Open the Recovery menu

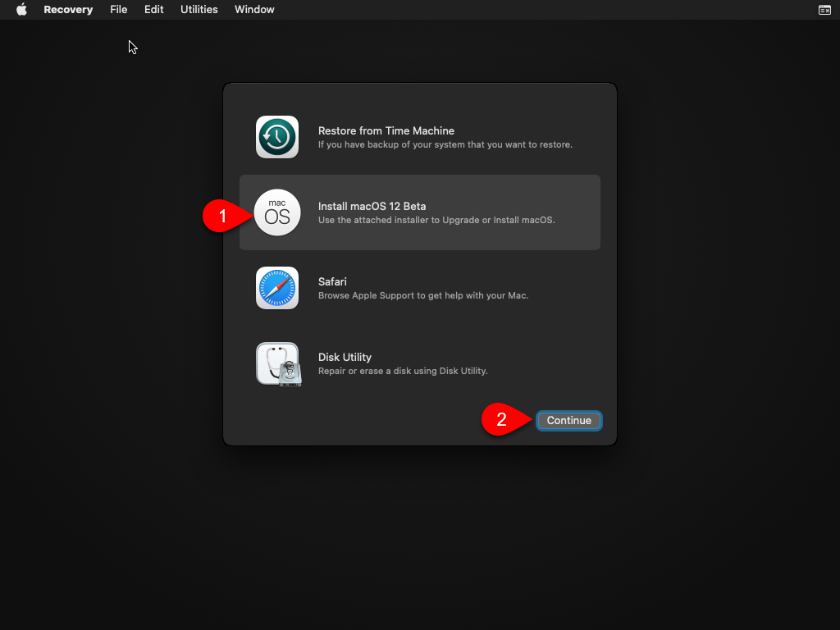(x=68, y=10)
